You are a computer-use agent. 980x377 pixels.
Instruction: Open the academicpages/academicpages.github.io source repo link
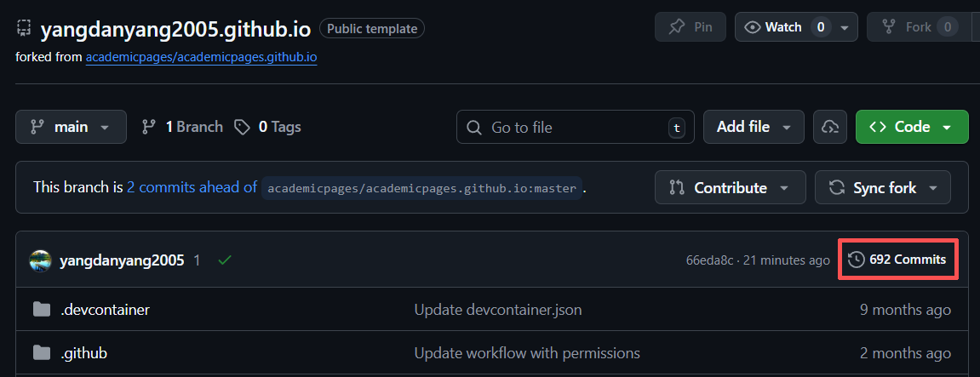pos(201,58)
